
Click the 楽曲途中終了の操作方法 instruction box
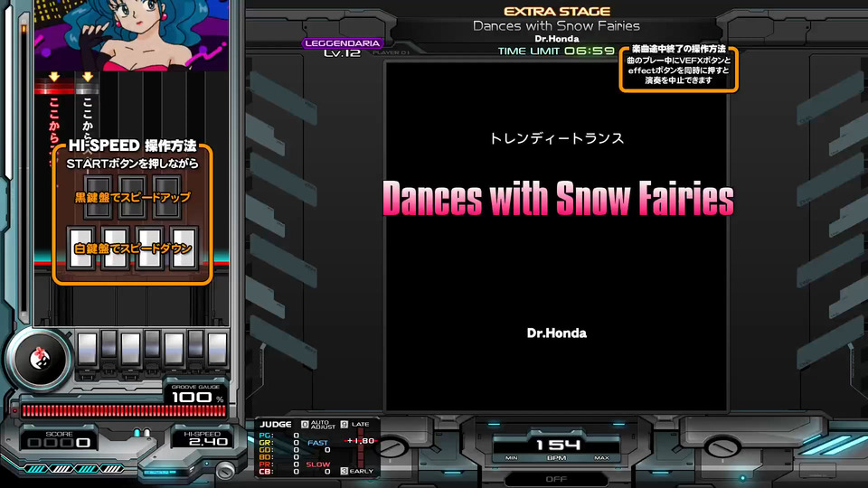pos(679,68)
